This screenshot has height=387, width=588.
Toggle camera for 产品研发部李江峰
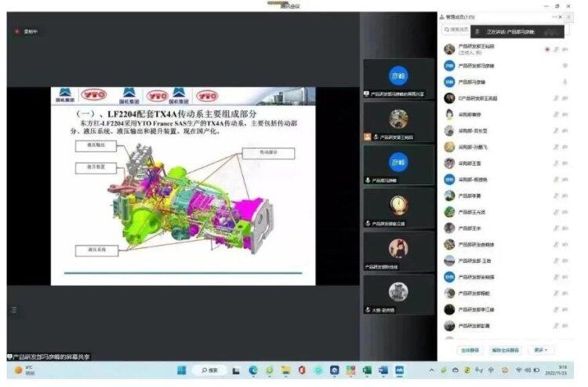565,309
